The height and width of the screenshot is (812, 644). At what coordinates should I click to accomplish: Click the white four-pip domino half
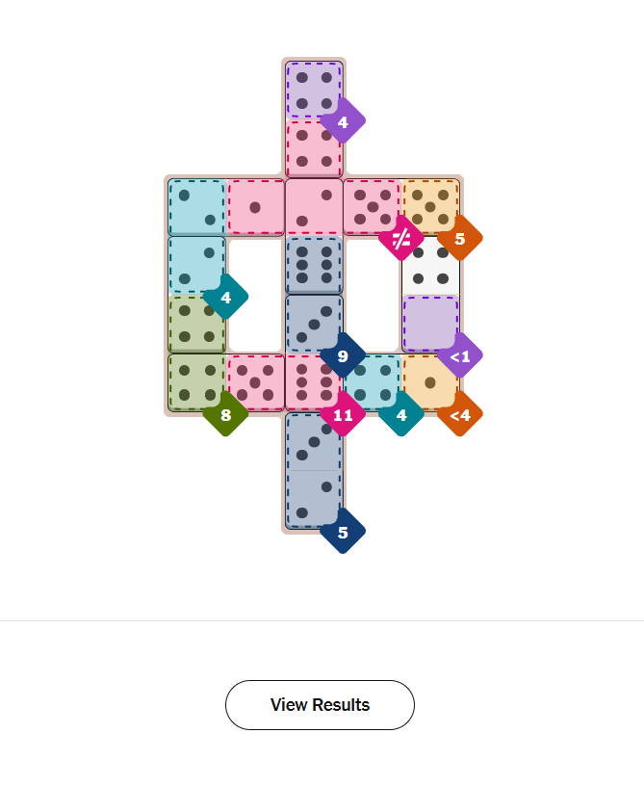pyautogui.click(x=430, y=266)
